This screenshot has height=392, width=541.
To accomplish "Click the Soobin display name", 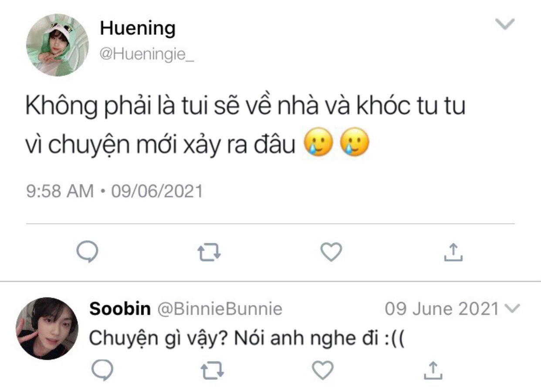I will tap(120, 309).
